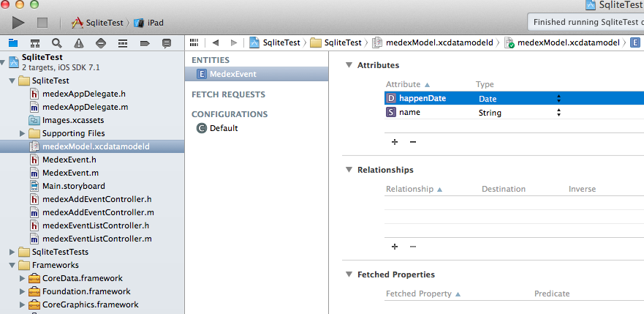Screen dimensions: 644x314
Task: Collapse the Relationships section
Action: tap(349, 170)
